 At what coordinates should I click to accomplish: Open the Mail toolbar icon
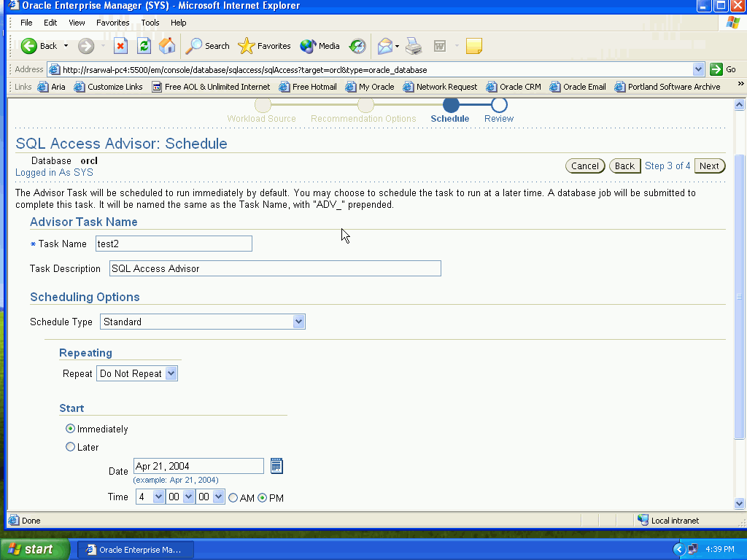(385, 46)
